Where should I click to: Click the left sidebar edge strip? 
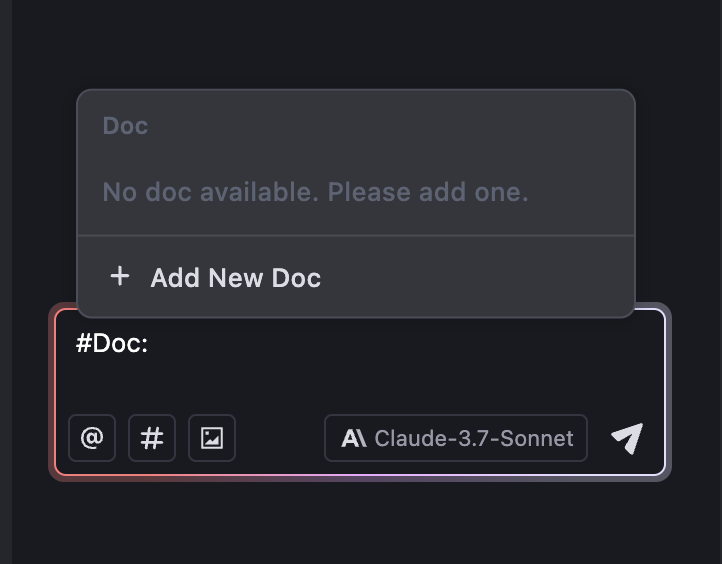pos(6,282)
